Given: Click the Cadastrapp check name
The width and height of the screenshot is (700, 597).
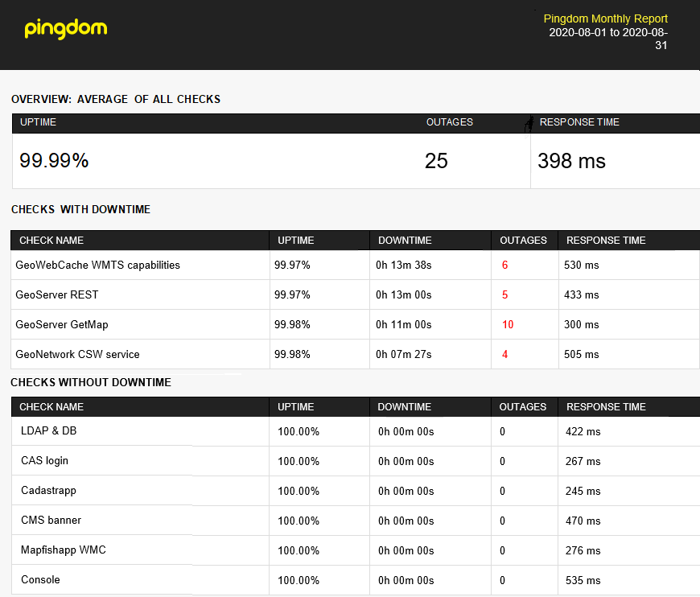Looking at the screenshot, I should click(48, 491).
